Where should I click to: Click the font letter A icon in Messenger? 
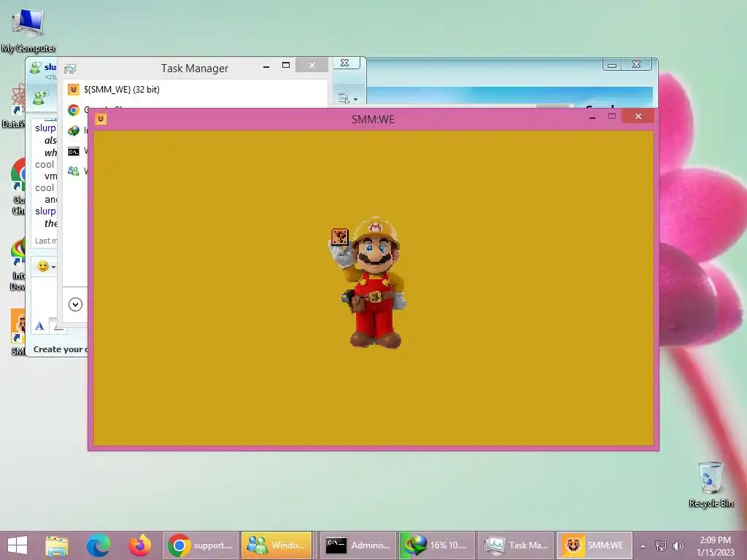[x=40, y=326]
